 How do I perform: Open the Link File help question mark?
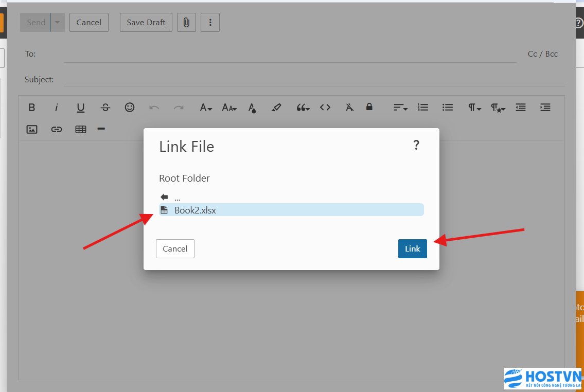click(x=416, y=146)
